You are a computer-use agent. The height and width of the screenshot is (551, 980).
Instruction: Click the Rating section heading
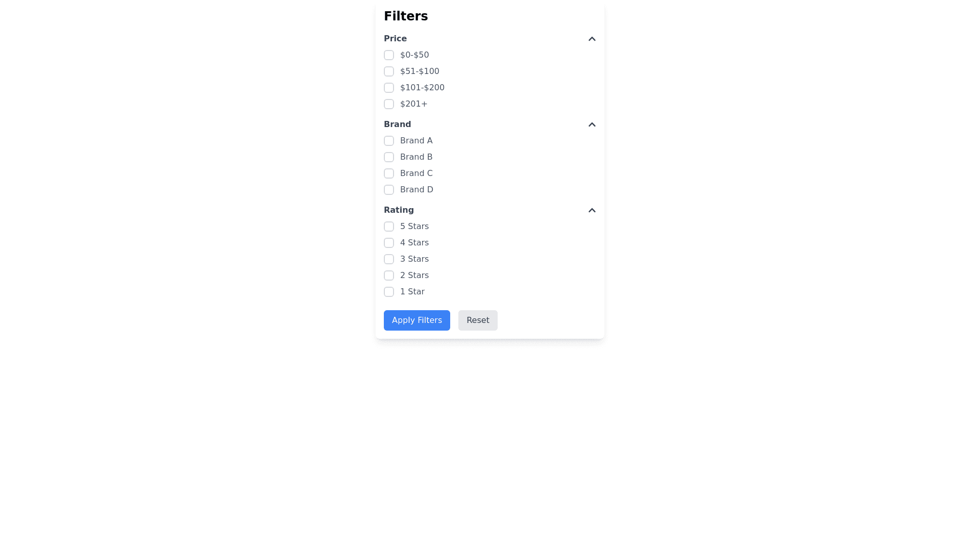click(x=399, y=210)
